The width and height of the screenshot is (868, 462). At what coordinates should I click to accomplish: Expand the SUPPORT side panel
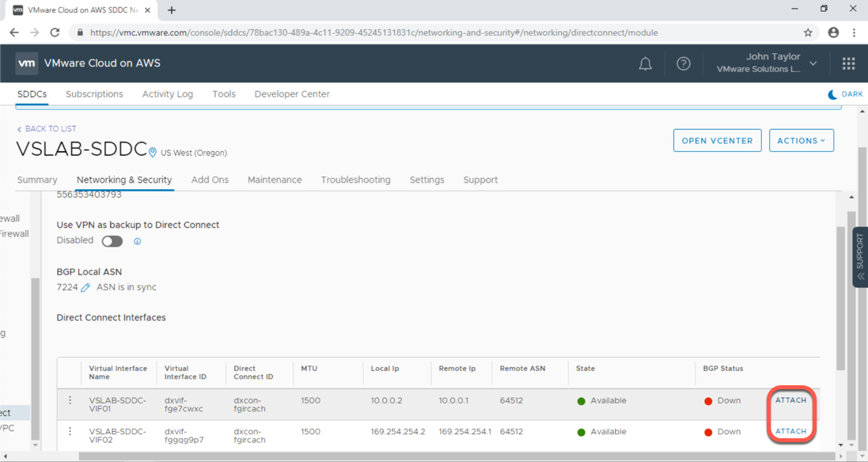pyautogui.click(x=860, y=257)
